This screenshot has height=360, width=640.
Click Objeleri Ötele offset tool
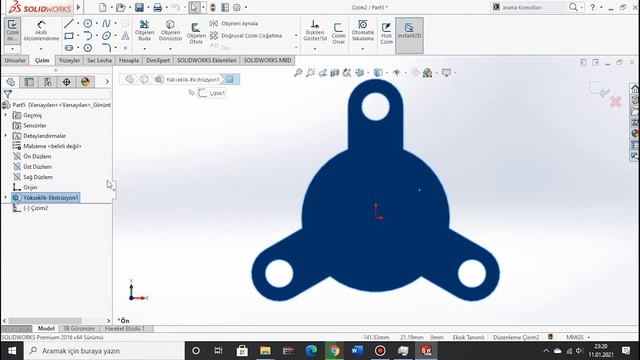click(196, 33)
